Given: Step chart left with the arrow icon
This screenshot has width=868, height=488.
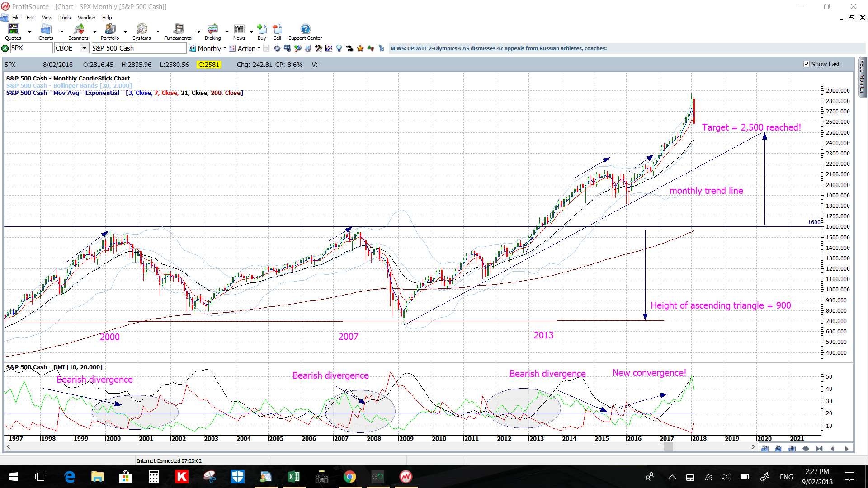Looking at the screenshot, I should (832, 449).
